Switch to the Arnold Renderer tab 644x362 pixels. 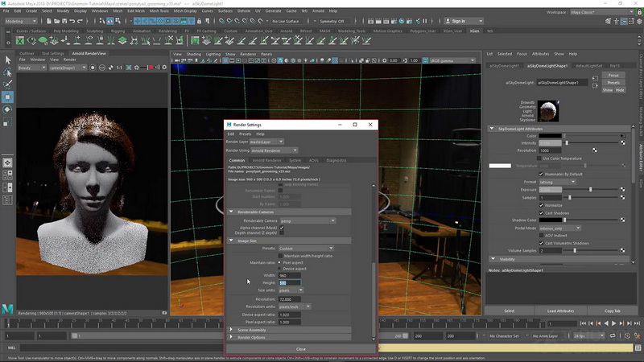click(x=266, y=160)
